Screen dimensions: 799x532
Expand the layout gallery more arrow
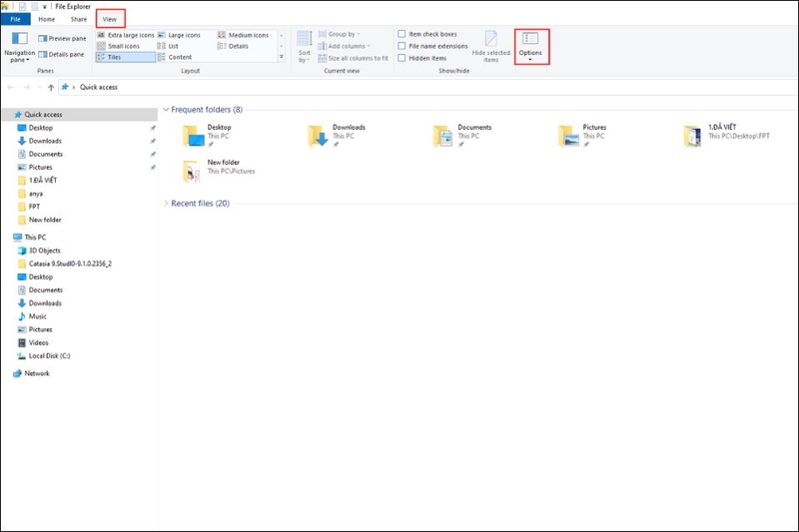[x=282, y=57]
